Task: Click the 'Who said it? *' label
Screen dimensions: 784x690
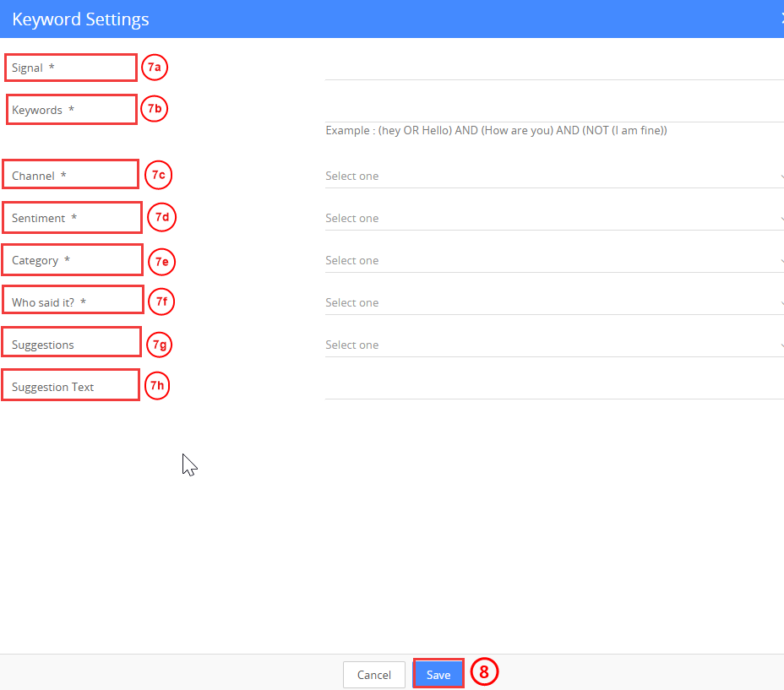Action: click(x=49, y=302)
